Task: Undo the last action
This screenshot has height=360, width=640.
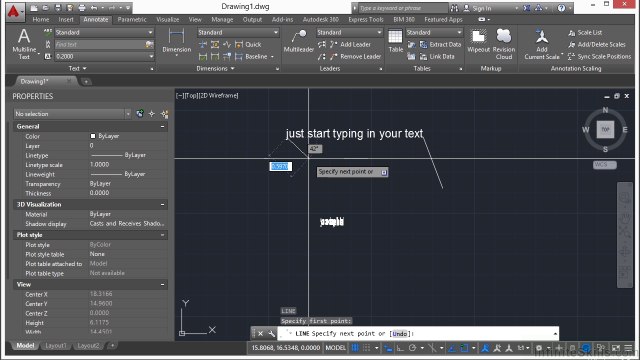Action: 94,8
